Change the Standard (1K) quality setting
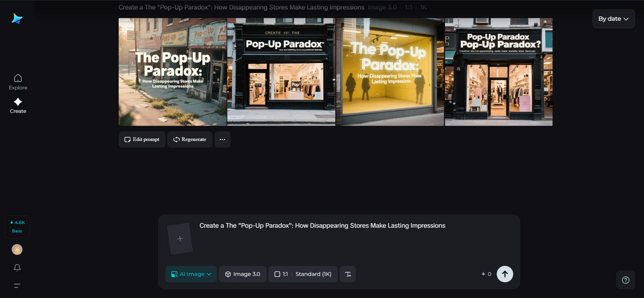 pyautogui.click(x=313, y=274)
